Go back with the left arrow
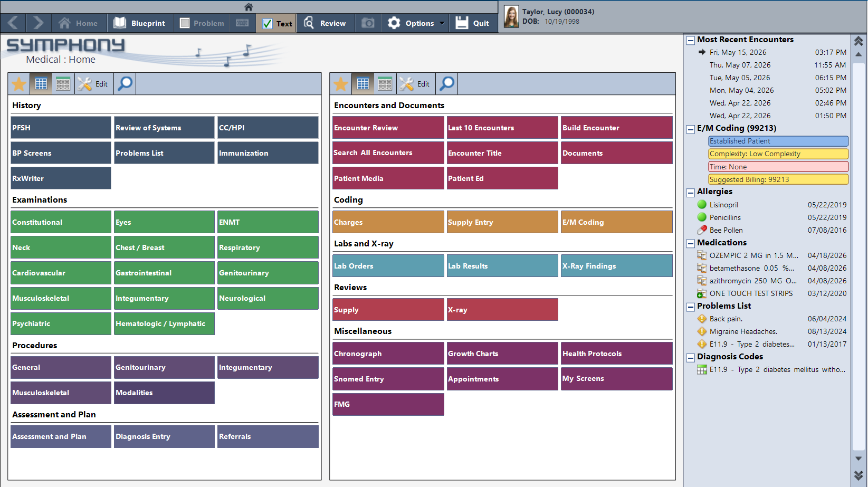The width and height of the screenshot is (868, 487). pos(14,23)
